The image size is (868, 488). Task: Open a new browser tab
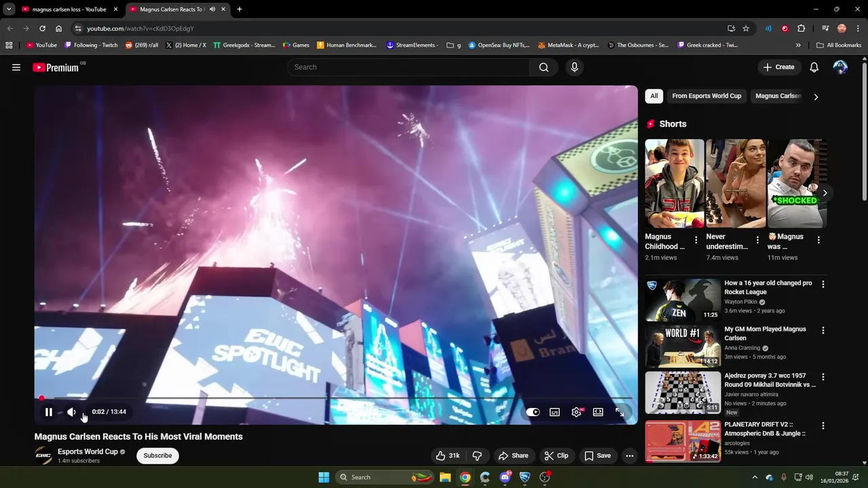239,9
